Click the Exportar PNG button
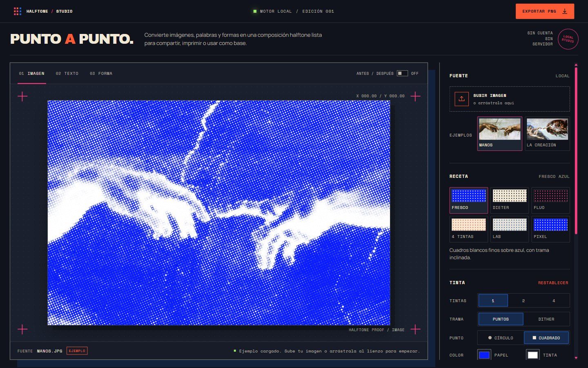The width and height of the screenshot is (588, 368). (545, 11)
